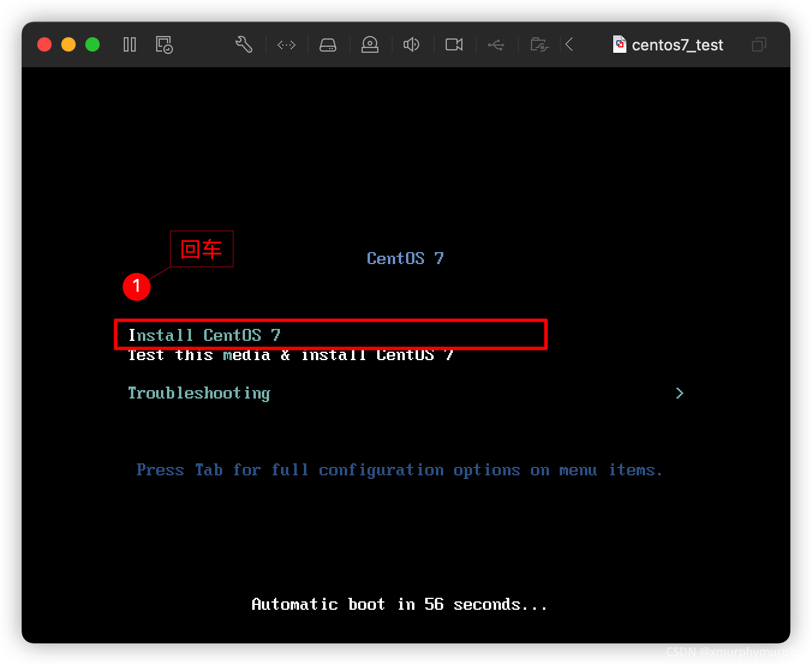The image size is (812, 665).
Task: Open virtual machine settings wrench
Action: pyautogui.click(x=244, y=44)
